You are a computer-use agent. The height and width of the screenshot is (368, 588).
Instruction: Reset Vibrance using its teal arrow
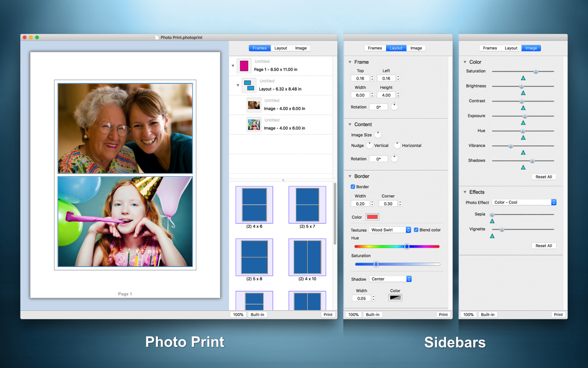pos(524,153)
